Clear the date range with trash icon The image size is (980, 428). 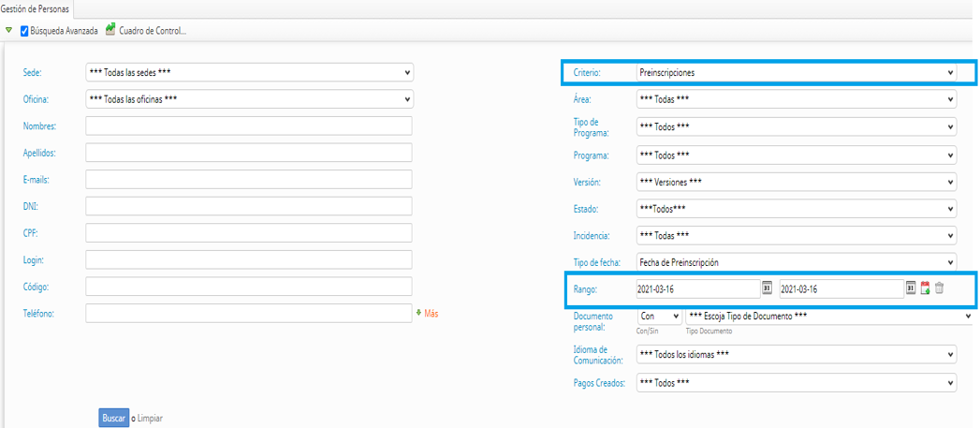pyautogui.click(x=939, y=288)
